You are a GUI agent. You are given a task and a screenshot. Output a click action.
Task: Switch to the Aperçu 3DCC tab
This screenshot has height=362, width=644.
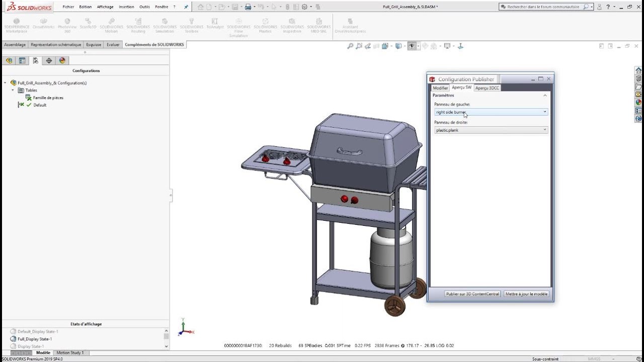(487, 88)
